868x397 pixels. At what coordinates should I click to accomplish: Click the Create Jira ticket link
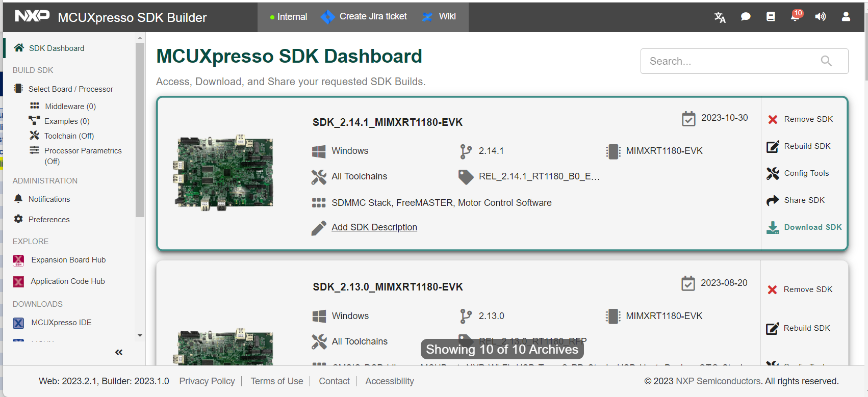click(x=364, y=16)
